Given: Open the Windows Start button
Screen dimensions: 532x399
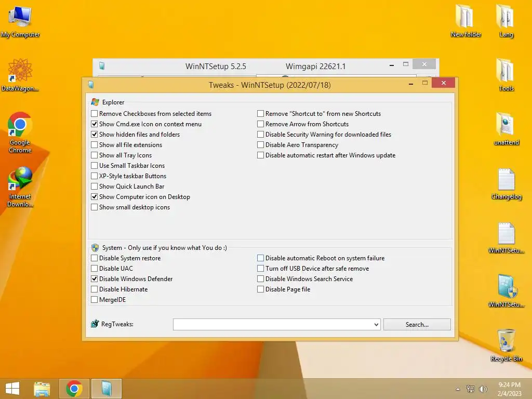Looking at the screenshot, I should 12,389.
